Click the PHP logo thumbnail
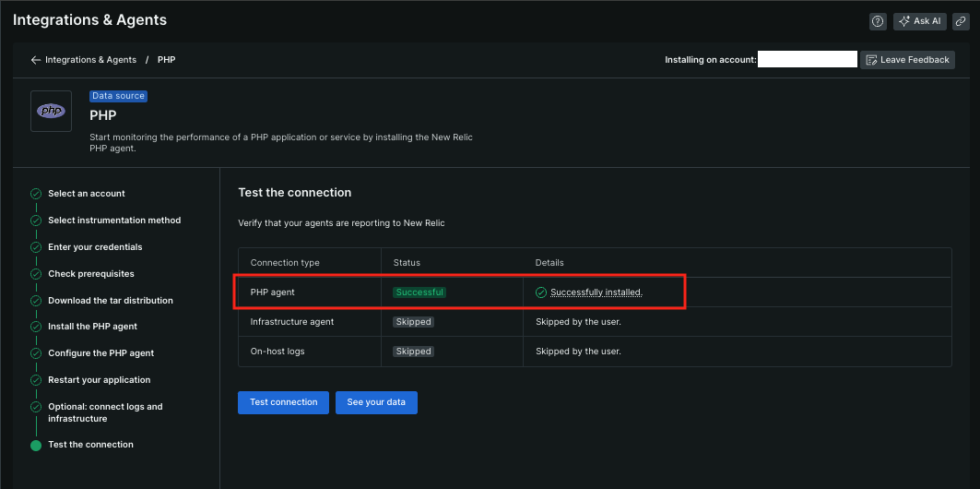Viewport: 980px width, 489px height. coord(51,111)
